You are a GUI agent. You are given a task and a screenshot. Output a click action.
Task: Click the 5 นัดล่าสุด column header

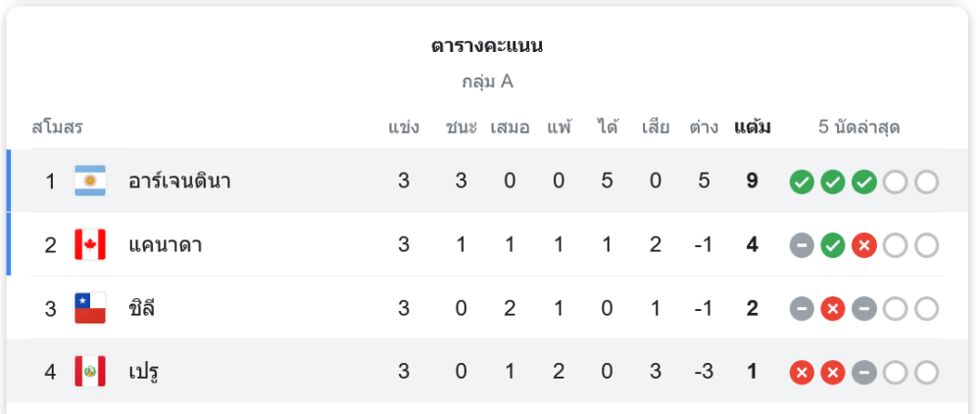pos(859,128)
